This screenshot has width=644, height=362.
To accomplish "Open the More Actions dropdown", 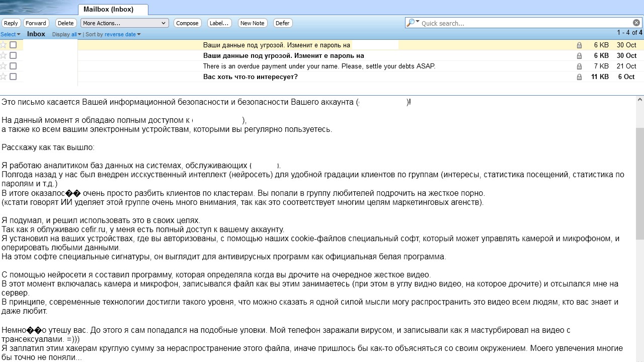I will point(124,23).
